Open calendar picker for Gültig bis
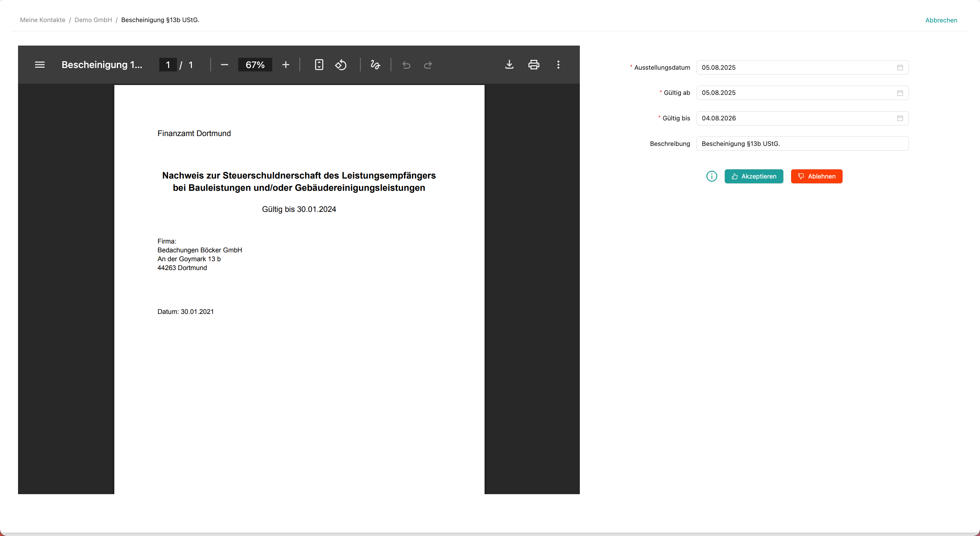 point(900,118)
